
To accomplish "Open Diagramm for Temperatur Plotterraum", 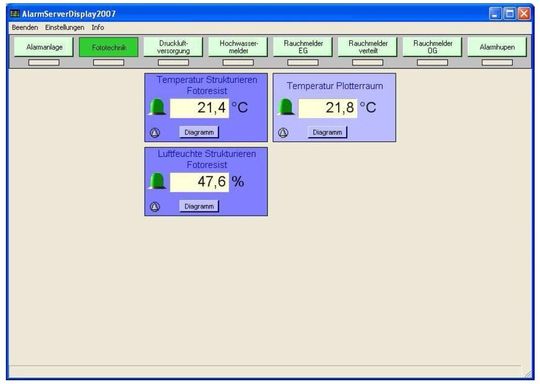I will (x=327, y=132).
